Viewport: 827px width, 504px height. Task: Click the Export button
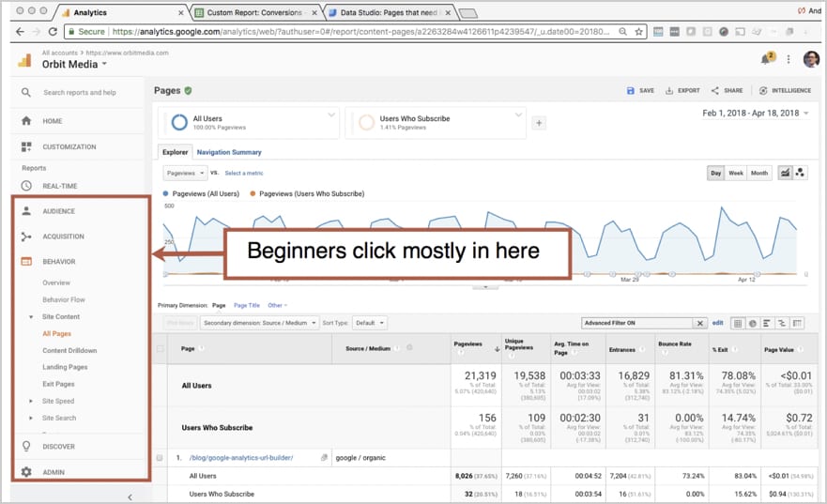[682, 91]
